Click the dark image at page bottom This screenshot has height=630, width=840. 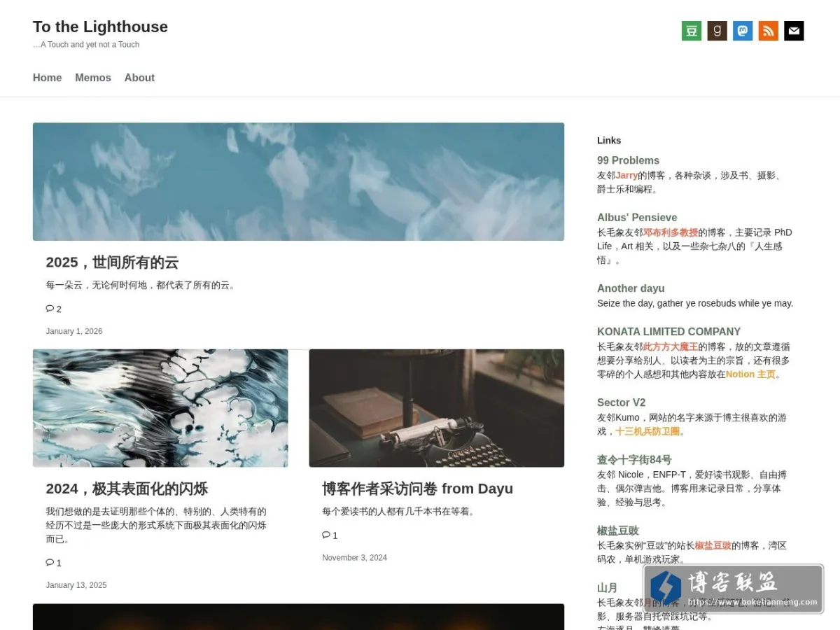click(298, 617)
